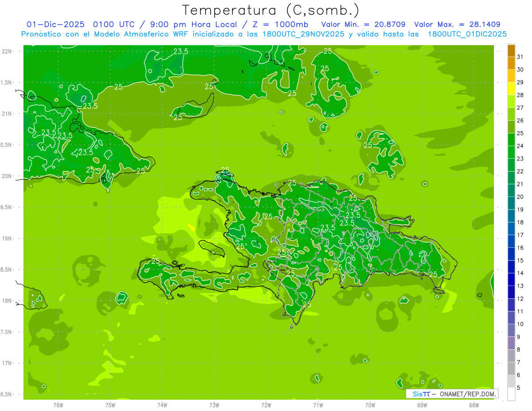Click the "19N" latitude axis label
Viewport: 532px width, 411px height.
[x=8, y=239]
